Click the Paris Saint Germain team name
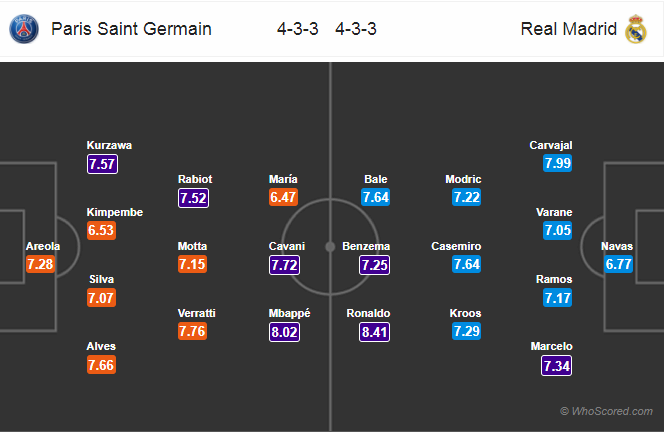 pos(130,29)
